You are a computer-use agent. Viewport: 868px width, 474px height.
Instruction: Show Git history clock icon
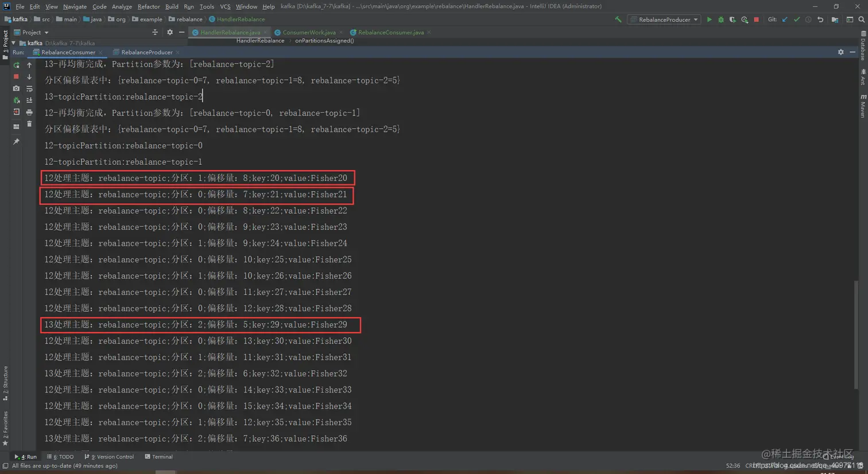[x=808, y=20]
